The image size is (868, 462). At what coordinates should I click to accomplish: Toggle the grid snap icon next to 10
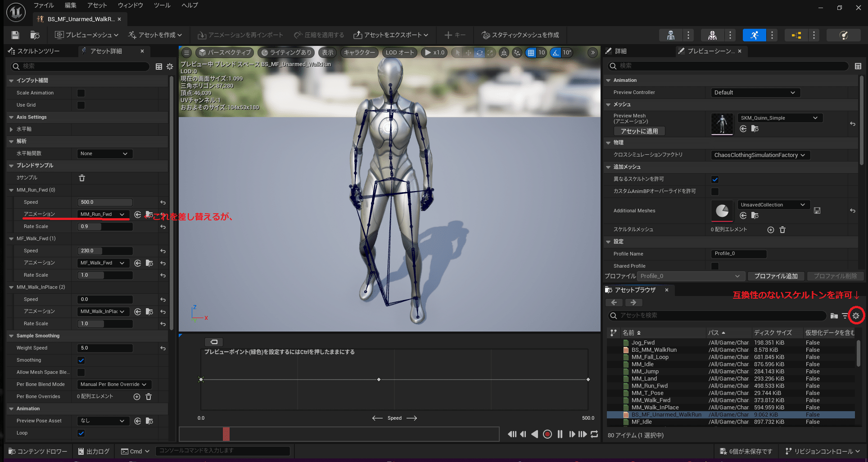click(531, 53)
